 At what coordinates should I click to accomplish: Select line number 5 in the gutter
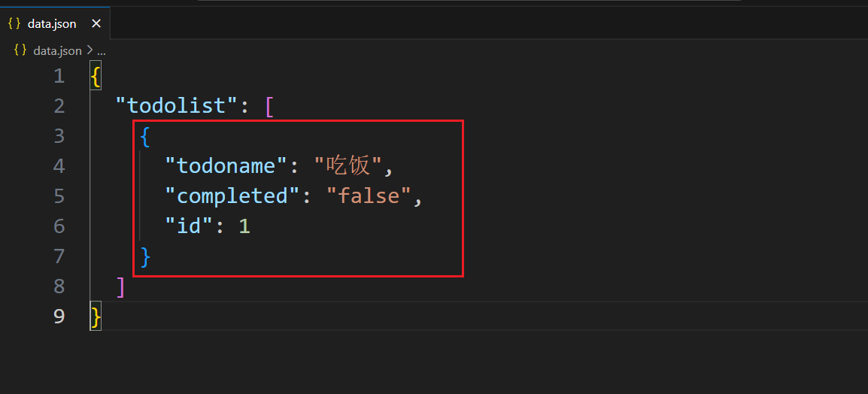pos(59,196)
